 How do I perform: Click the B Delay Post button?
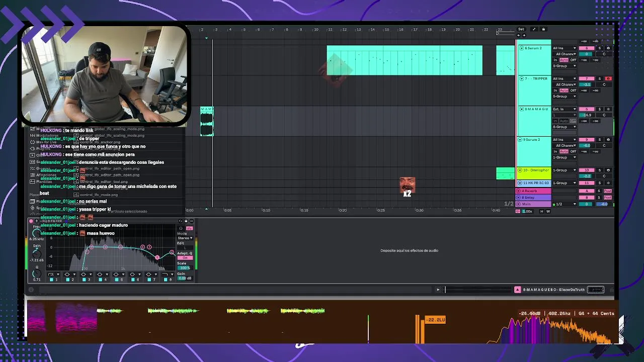click(x=608, y=198)
